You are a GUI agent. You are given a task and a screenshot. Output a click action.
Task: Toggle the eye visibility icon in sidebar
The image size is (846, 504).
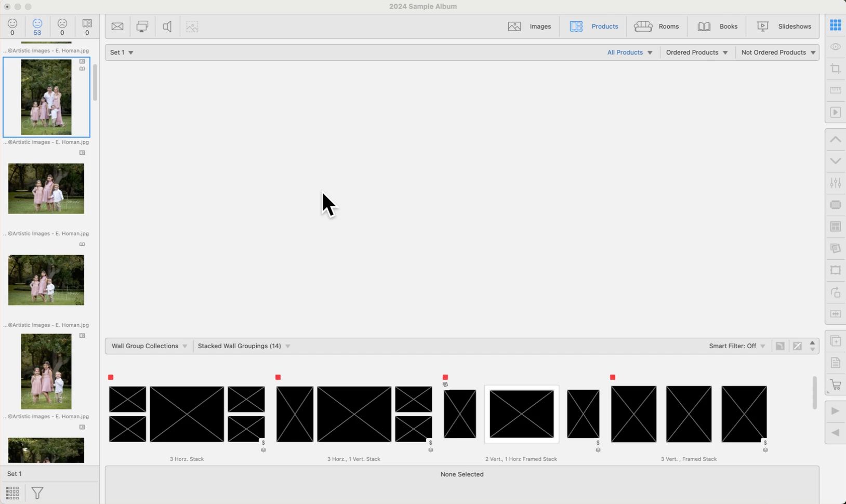[835, 47]
